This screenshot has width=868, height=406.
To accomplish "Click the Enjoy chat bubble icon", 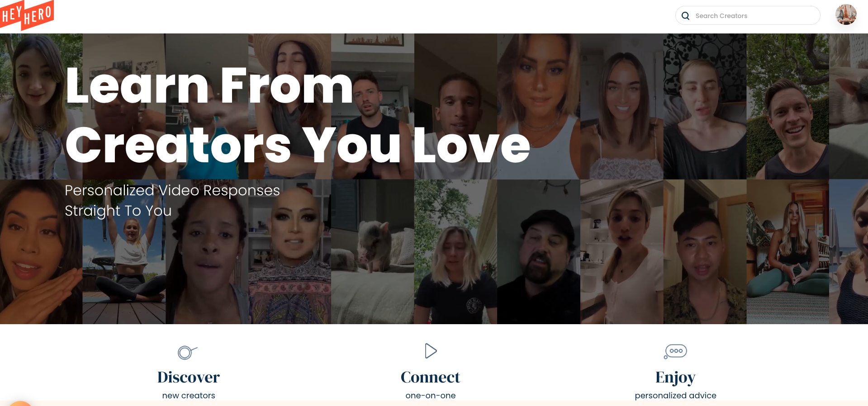I will tap(675, 351).
